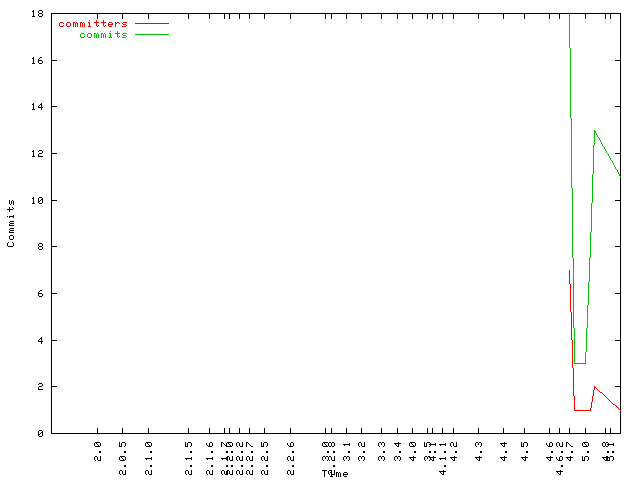Click the red committers peak at 2

(595, 387)
